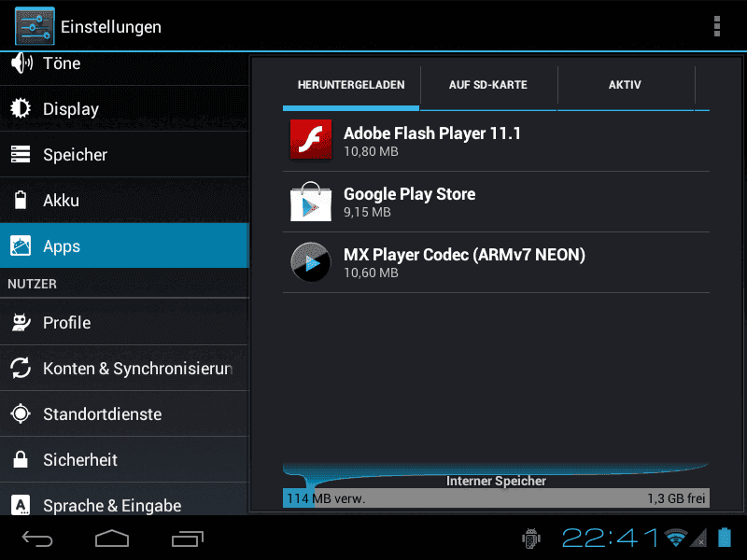
Task: Tap the Profile cyanogen mascot icon
Action: click(x=21, y=322)
